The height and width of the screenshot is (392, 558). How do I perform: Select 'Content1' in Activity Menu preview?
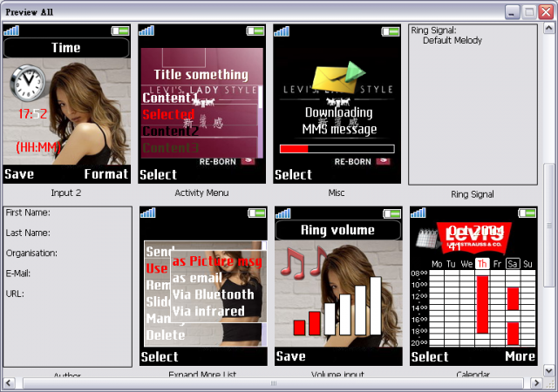tap(170, 98)
